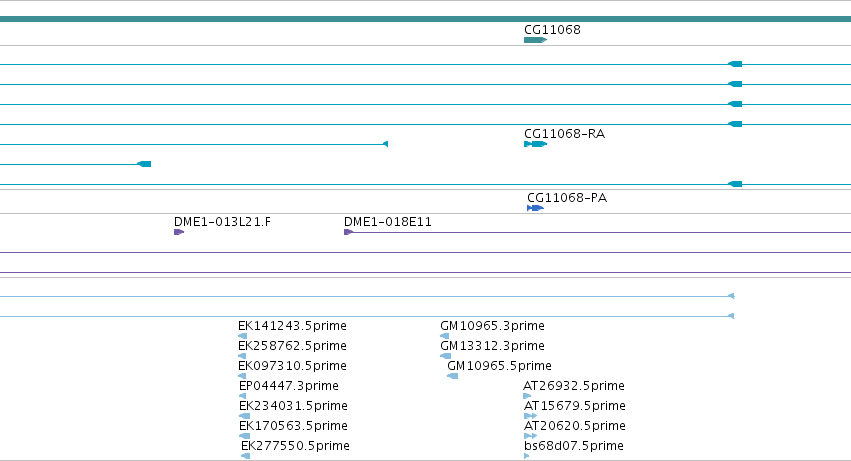
Task: Select bs68d07.5prime EST label
Action: (x=574, y=446)
